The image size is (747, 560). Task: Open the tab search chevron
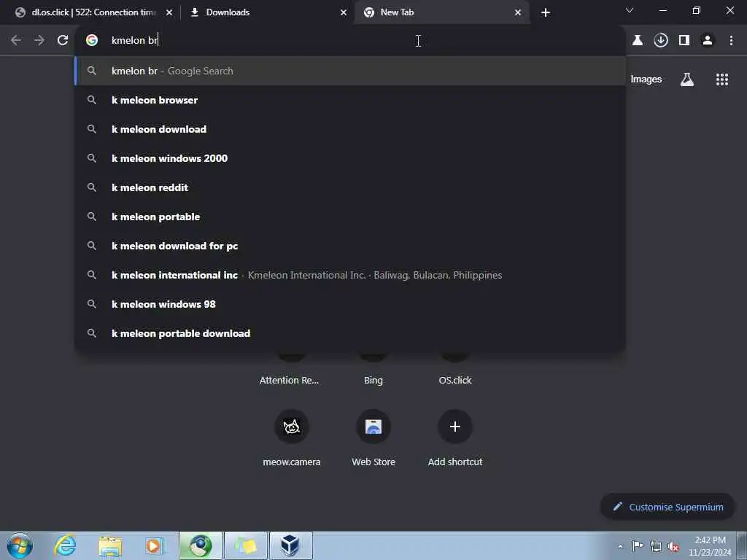pos(630,10)
